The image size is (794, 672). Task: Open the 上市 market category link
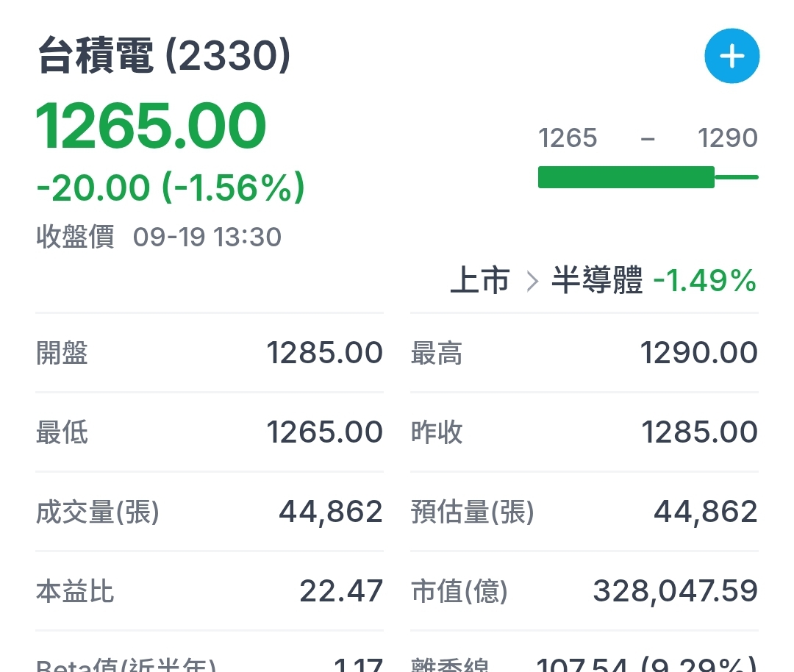[480, 281]
